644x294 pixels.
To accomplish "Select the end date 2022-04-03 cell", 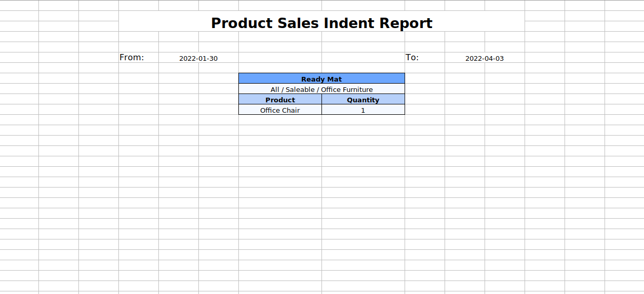I will [485, 58].
